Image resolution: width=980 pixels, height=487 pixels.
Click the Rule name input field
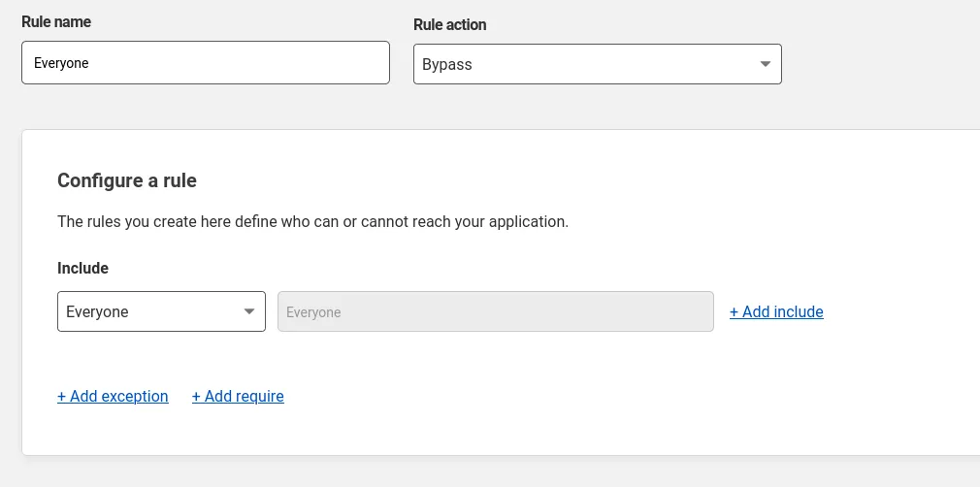click(x=206, y=62)
